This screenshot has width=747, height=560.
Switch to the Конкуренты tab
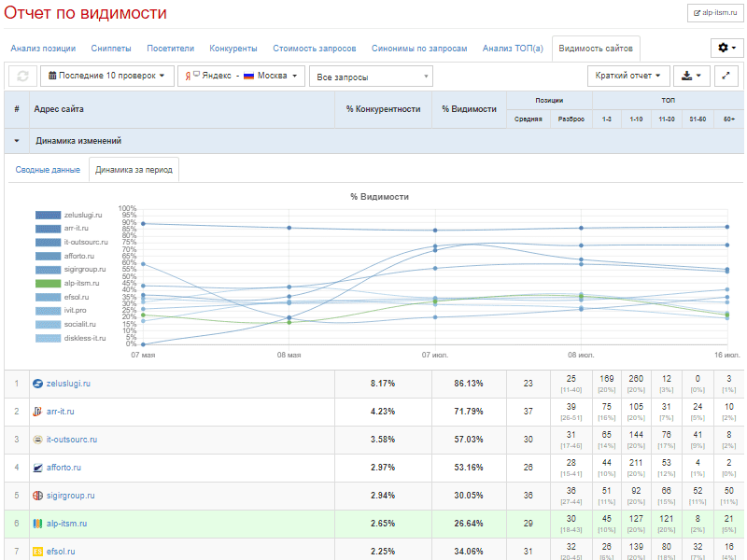[x=233, y=49]
